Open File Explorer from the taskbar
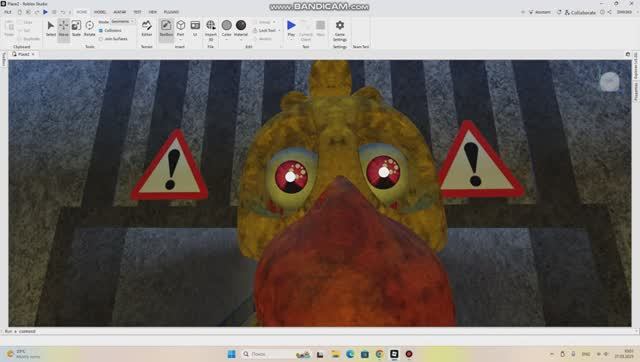 [x=336, y=354]
